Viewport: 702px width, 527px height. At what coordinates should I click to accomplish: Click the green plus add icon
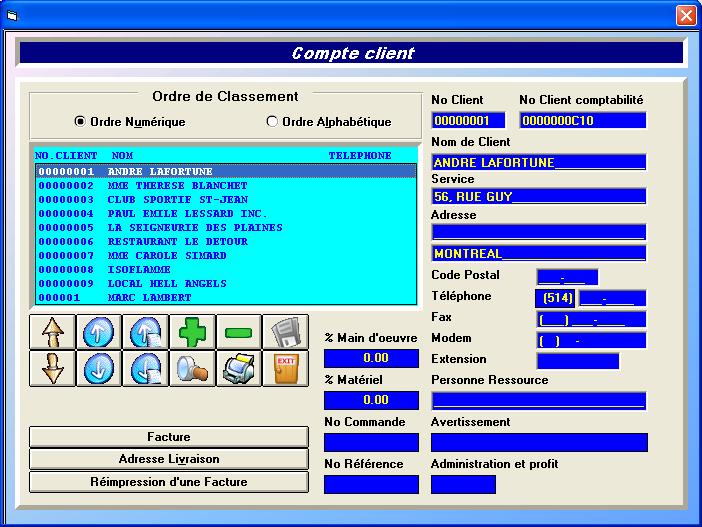[191, 332]
